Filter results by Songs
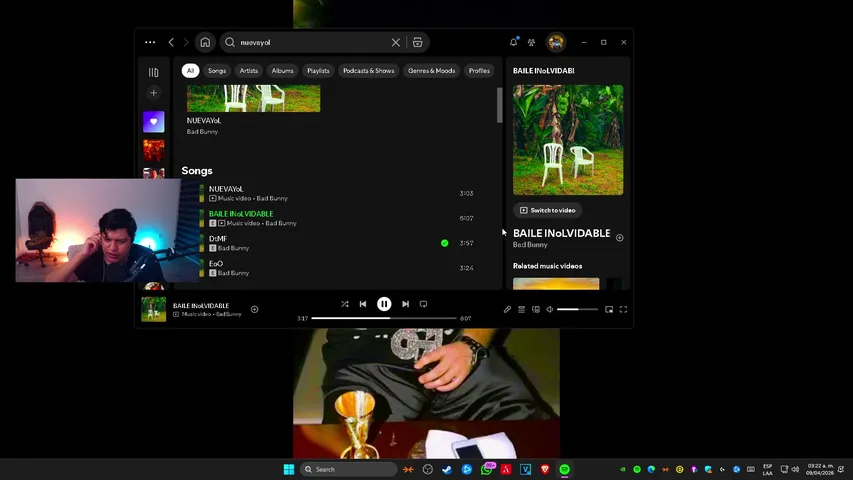 pyautogui.click(x=217, y=71)
